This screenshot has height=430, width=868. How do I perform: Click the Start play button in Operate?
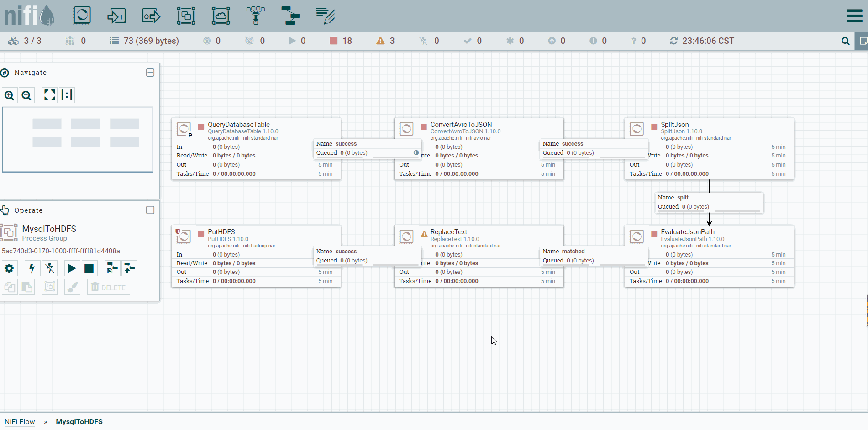(x=71, y=268)
